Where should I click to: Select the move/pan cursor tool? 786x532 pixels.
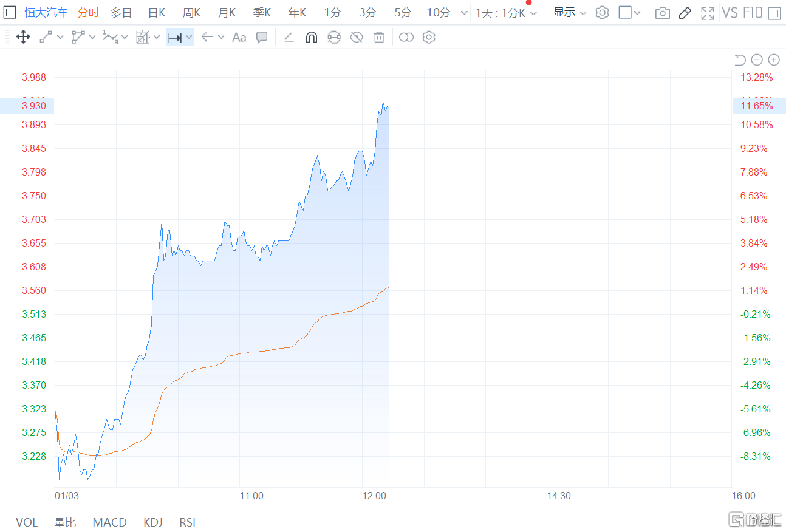click(x=23, y=38)
